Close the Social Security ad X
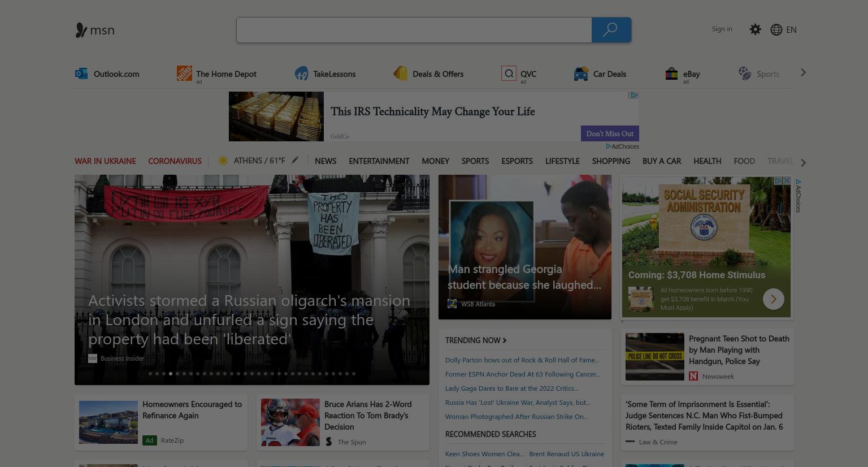The height and width of the screenshot is (467, 868). click(786, 181)
